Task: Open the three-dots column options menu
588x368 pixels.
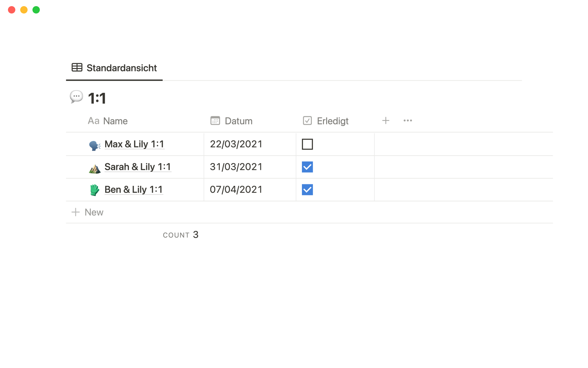Action: pyautogui.click(x=408, y=121)
